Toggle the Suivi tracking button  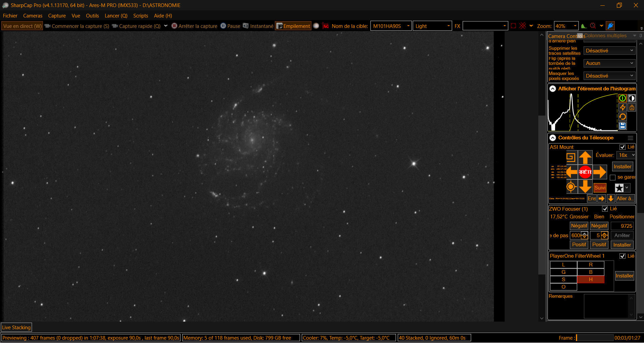pos(600,188)
